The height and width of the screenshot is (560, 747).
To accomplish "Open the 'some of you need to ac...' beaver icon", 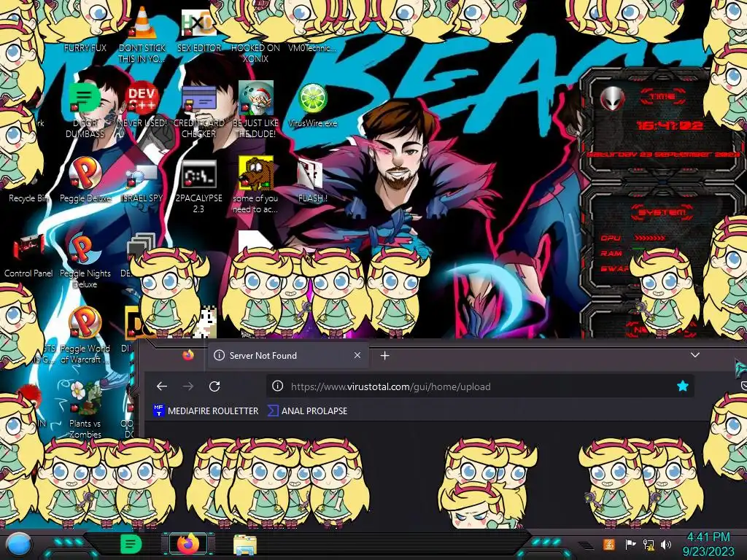I will (255, 184).
